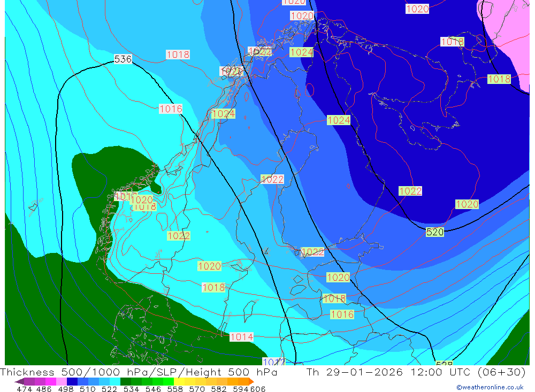Click the blue 1012 pressure label
Viewport: 535px width, 392px height.
[274, 362]
